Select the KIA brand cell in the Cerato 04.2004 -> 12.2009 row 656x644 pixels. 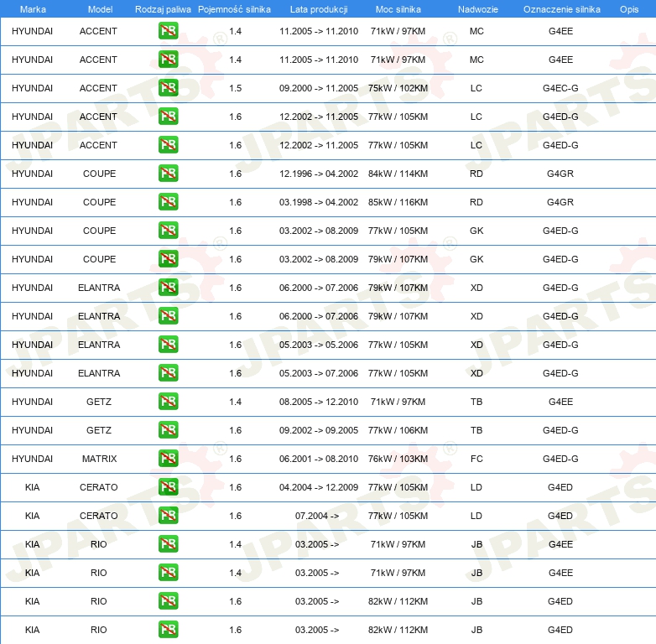[x=32, y=487]
